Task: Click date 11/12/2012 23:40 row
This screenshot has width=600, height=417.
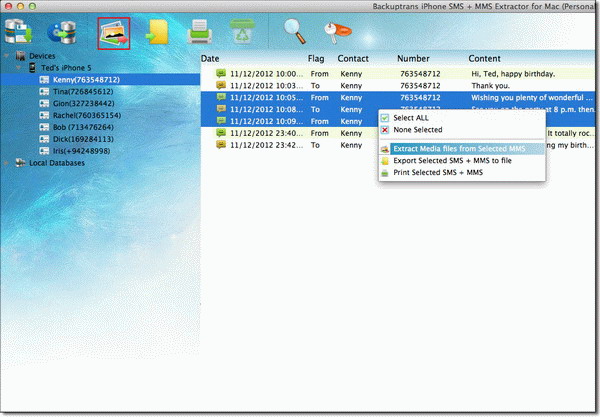Action: [266, 133]
